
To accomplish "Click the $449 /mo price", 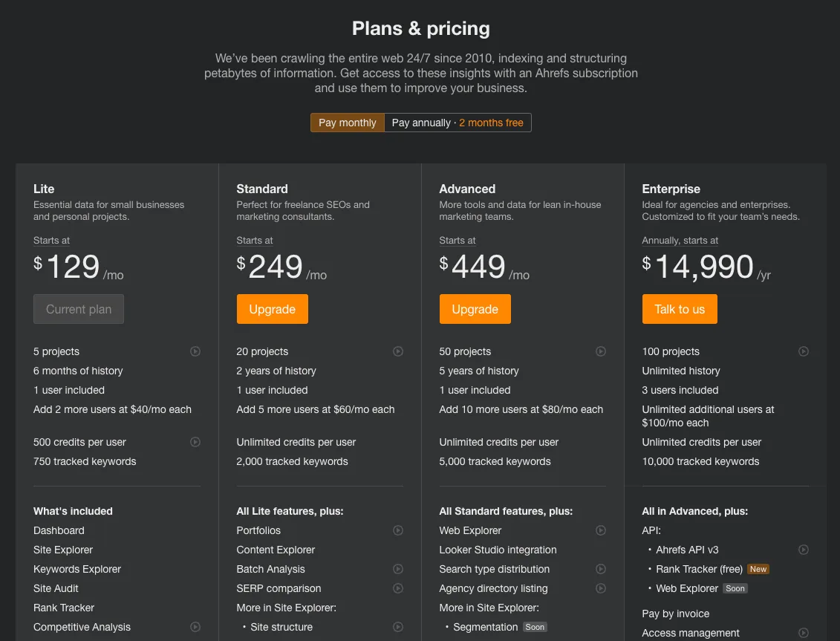I will click(x=484, y=267).
